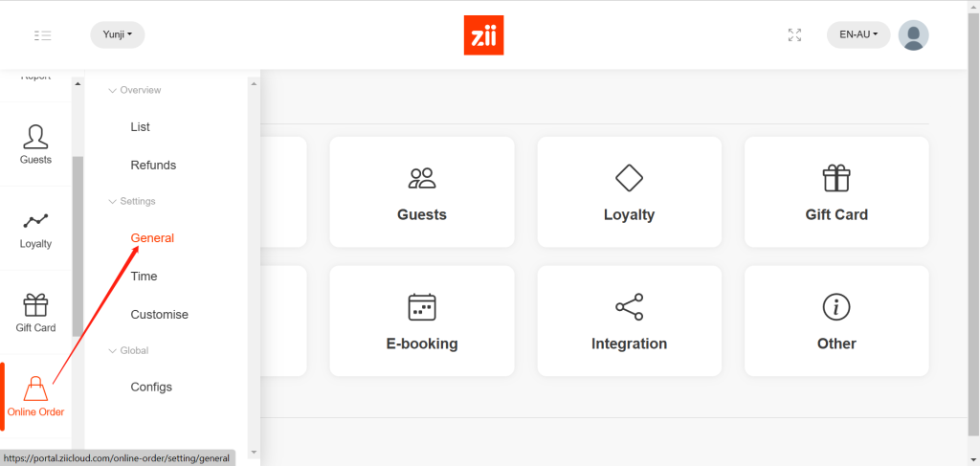The height and width of the screenshot is (466, 980).
Task: Select General under Settings
Action: point(152,237)
